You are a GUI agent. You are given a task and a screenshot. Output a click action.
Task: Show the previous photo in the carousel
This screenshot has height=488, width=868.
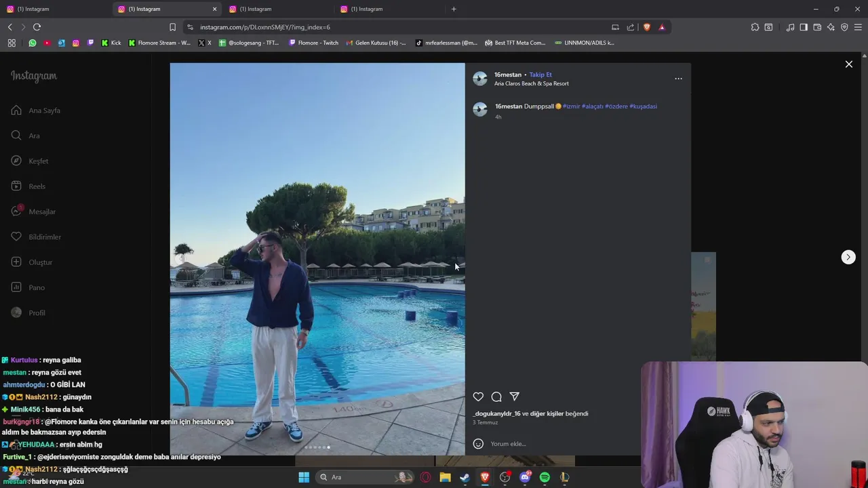coord(180,258)
